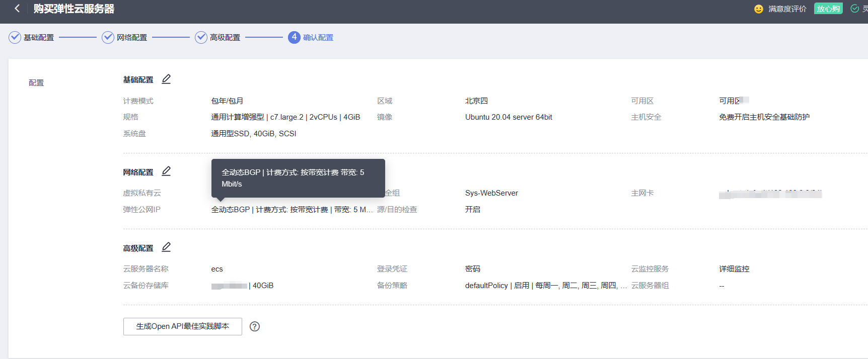Click 生成Open API最佳实践脚本 button
This screenshot has height=359, width=868.
click(x=183, y=326)
